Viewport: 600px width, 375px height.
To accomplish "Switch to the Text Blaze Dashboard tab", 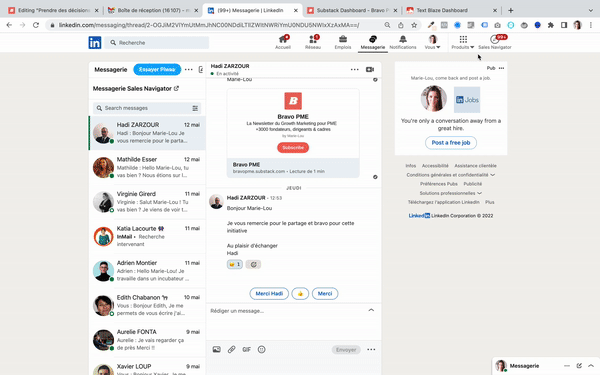I will (452, 10).
